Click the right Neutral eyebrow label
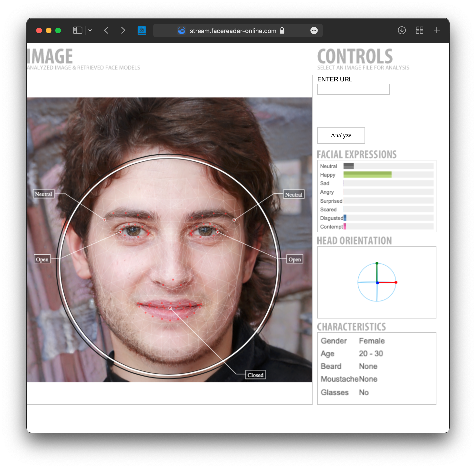The height and width of the screenshot is (468, 476). (x=293, y=195)
